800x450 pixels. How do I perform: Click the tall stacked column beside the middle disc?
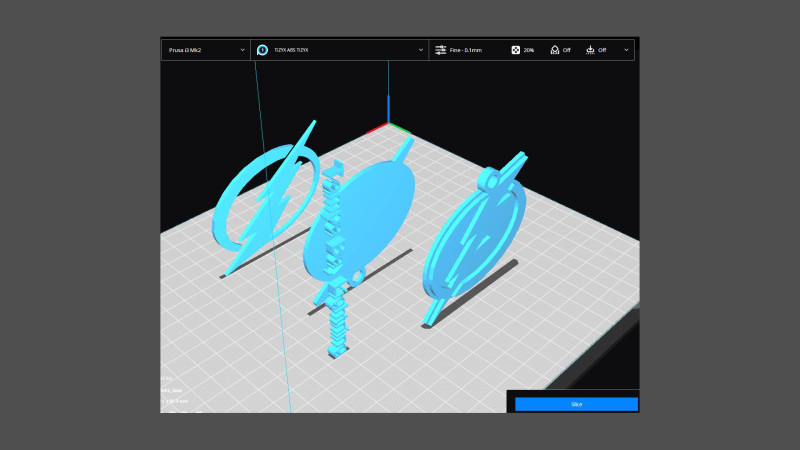coord(335,320)
